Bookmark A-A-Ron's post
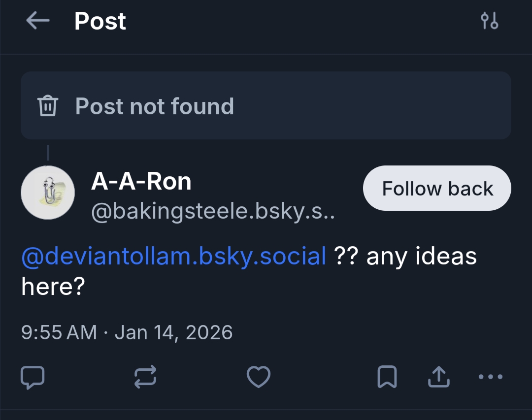Viewport: 532px width, 420px height. (x=387, y=377)
